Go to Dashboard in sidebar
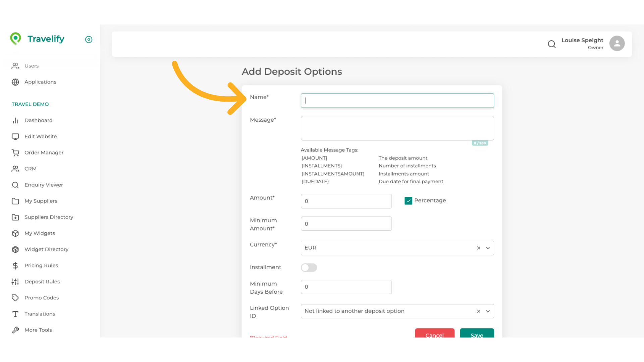Image resolution: width=644 pixels, height=362 pixels. point(38,120)
